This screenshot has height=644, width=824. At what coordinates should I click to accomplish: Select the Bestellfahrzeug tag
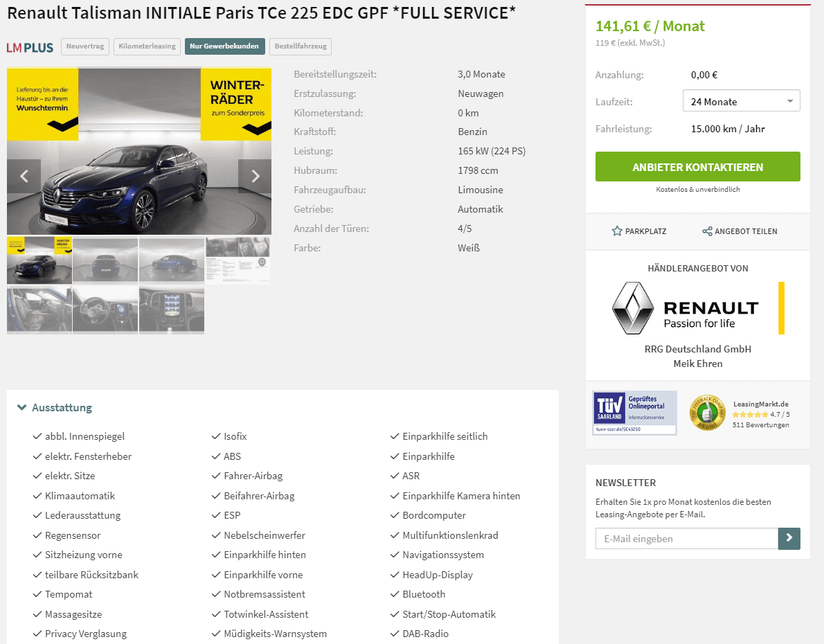click(x=301, y=46)
